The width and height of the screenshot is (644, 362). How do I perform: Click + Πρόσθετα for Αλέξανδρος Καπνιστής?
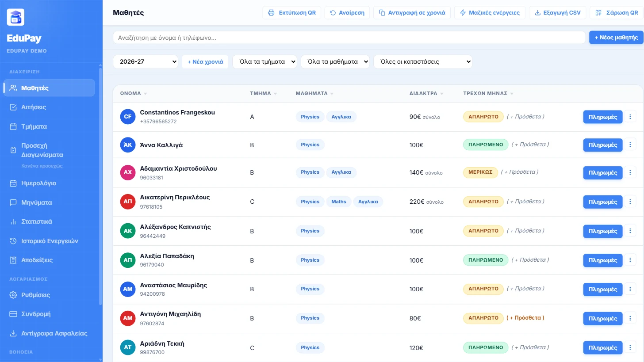point(525,231)
